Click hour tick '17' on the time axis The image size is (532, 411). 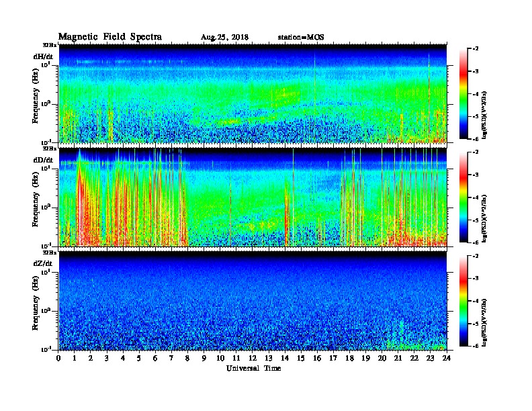point(334,358)
